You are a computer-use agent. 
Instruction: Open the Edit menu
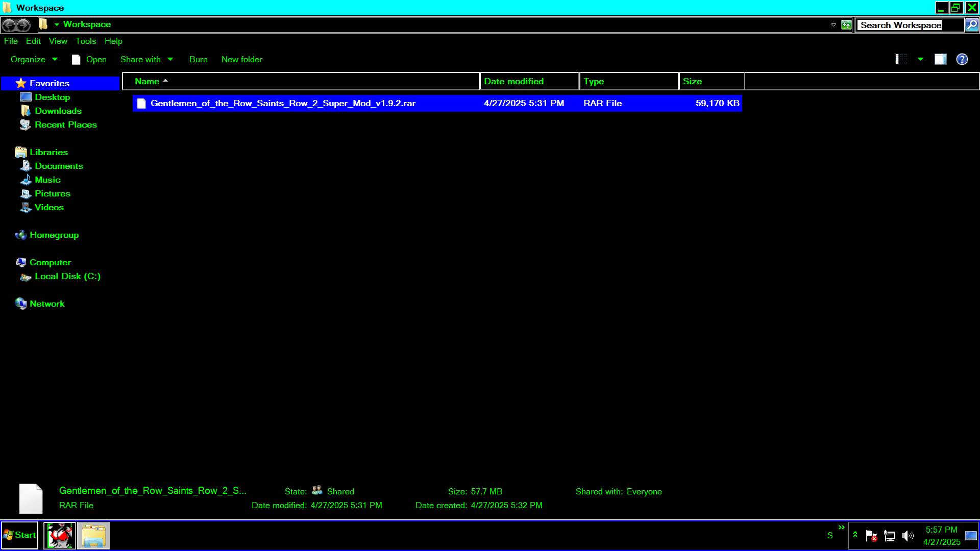(x=33, y=41)
